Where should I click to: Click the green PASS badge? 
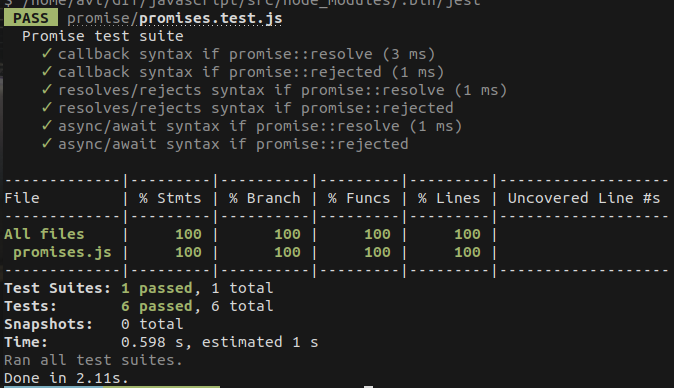click(x=31, y=18)
